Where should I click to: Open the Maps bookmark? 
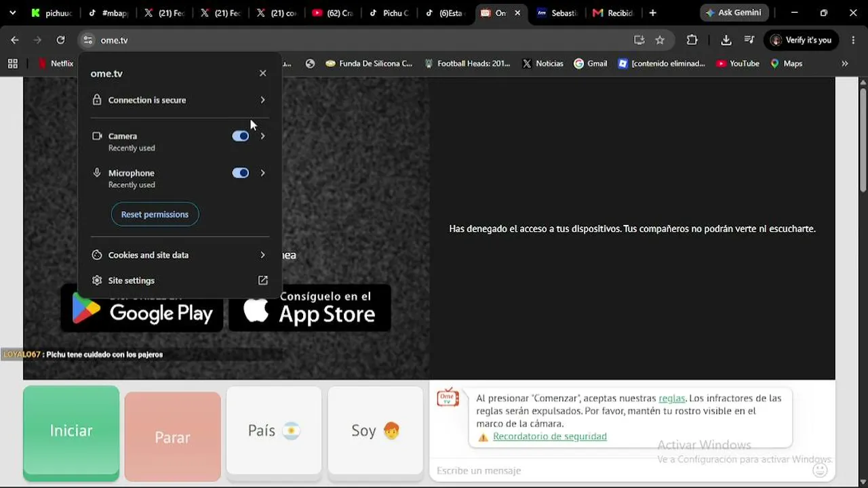coord(787,64)
